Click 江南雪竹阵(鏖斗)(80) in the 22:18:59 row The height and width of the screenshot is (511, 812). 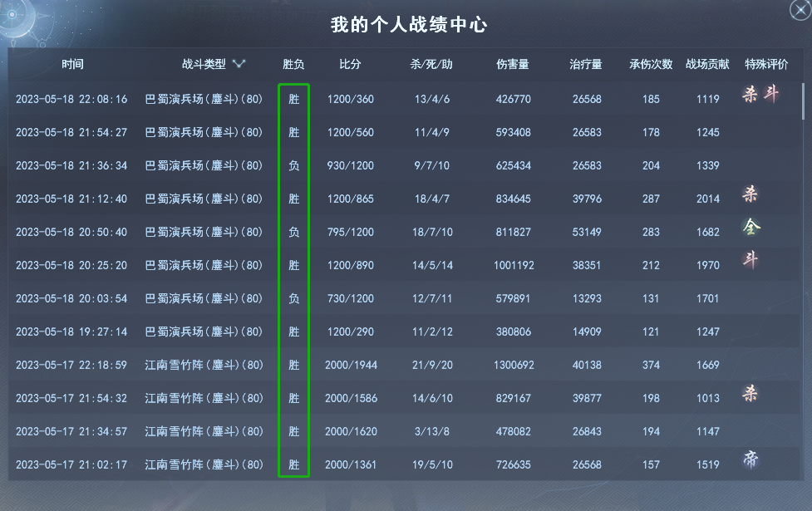click(204, 365)
